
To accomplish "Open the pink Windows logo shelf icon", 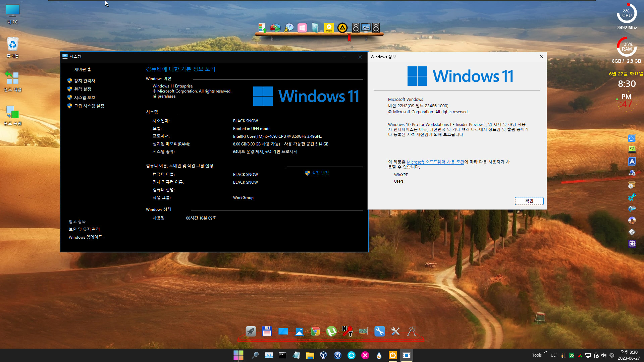I will tap(302, 27).
